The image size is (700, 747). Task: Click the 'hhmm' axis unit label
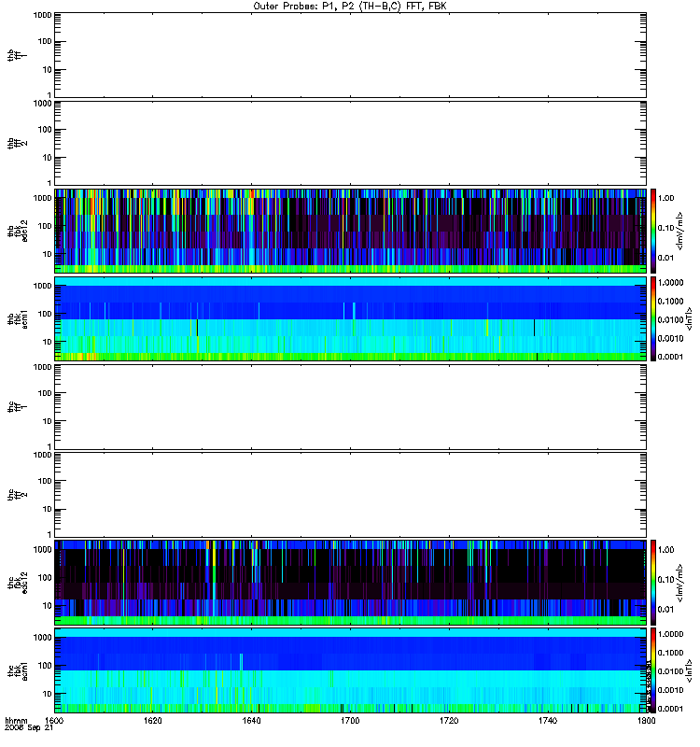pos(16,720)
